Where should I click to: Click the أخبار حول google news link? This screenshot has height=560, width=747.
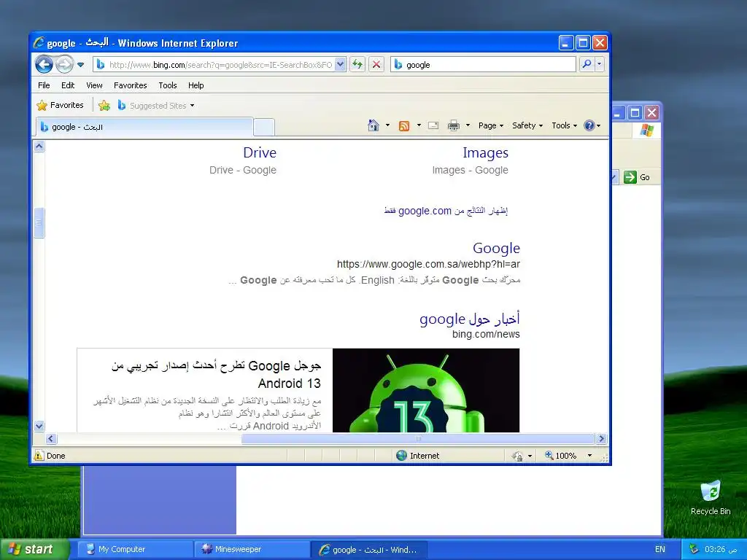coord(469,319)
